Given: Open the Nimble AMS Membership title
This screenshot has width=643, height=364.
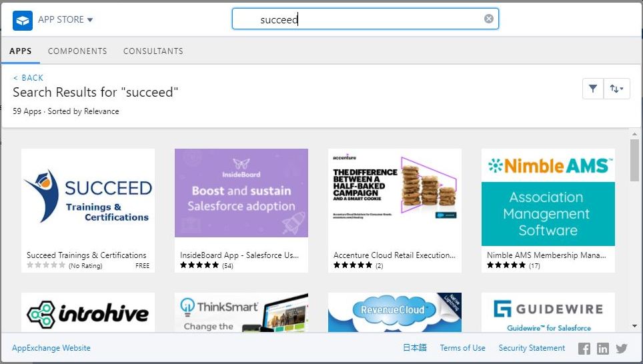Looking at the screenshot, I should [x=546, y=255].
